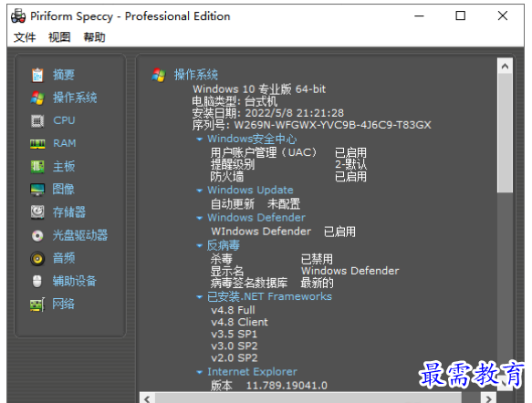Open the RAM section link
532x403 pixels.
coord(65,143)
